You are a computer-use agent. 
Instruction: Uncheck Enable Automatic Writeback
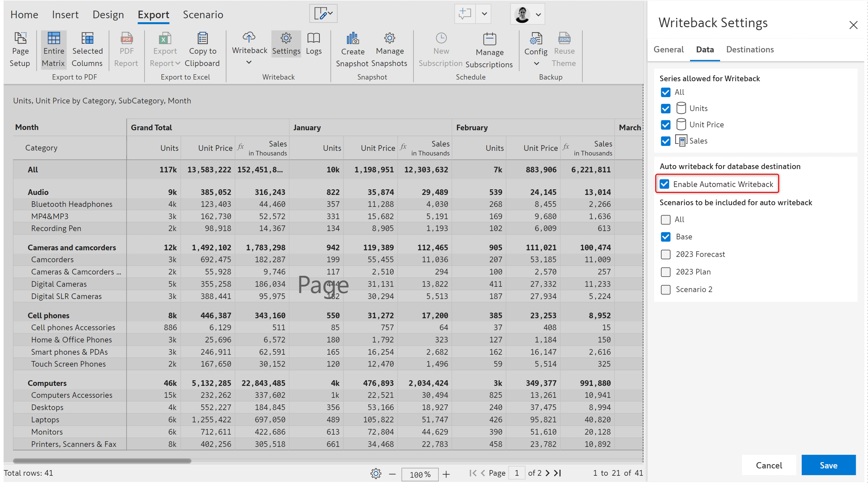(665, 184)
